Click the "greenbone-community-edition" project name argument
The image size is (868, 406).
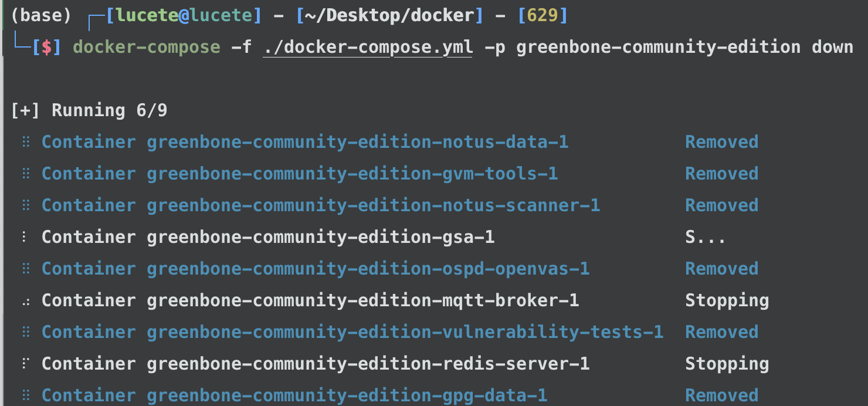[658, 46]
